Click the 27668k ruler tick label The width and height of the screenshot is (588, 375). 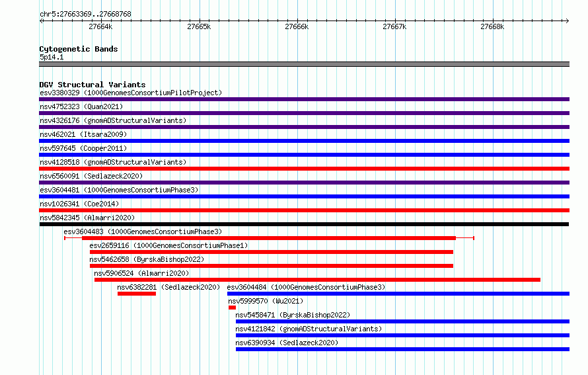492,26
